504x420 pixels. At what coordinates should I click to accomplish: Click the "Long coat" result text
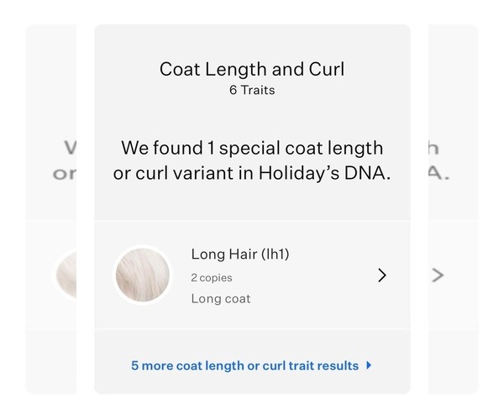221,298
